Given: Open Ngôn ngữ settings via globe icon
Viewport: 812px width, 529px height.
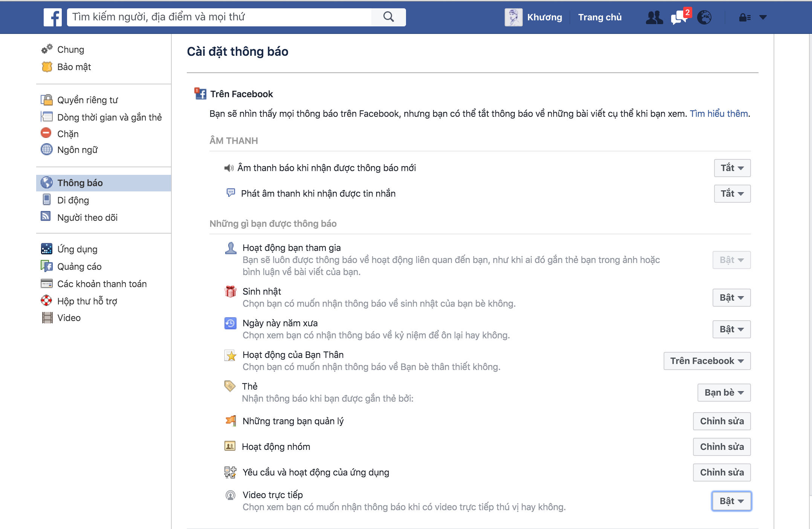Looking at the screenshot, I should 46,150.
